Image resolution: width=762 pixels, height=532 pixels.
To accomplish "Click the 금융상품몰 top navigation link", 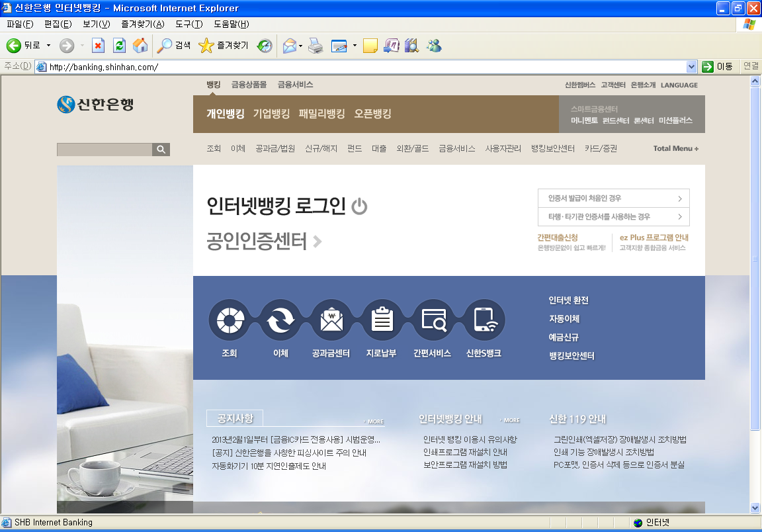I will coord(249,85).
